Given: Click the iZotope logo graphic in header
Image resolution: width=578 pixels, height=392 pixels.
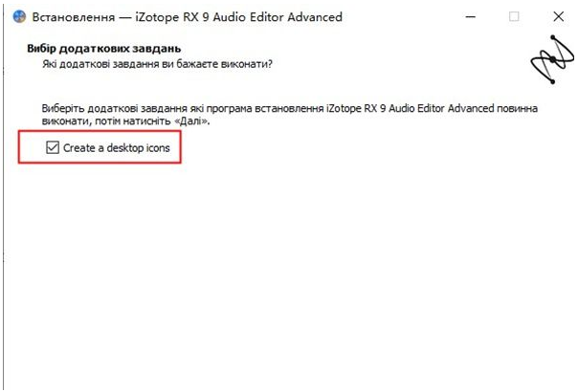Looking at the screenshot, I should tap(552, 59).
